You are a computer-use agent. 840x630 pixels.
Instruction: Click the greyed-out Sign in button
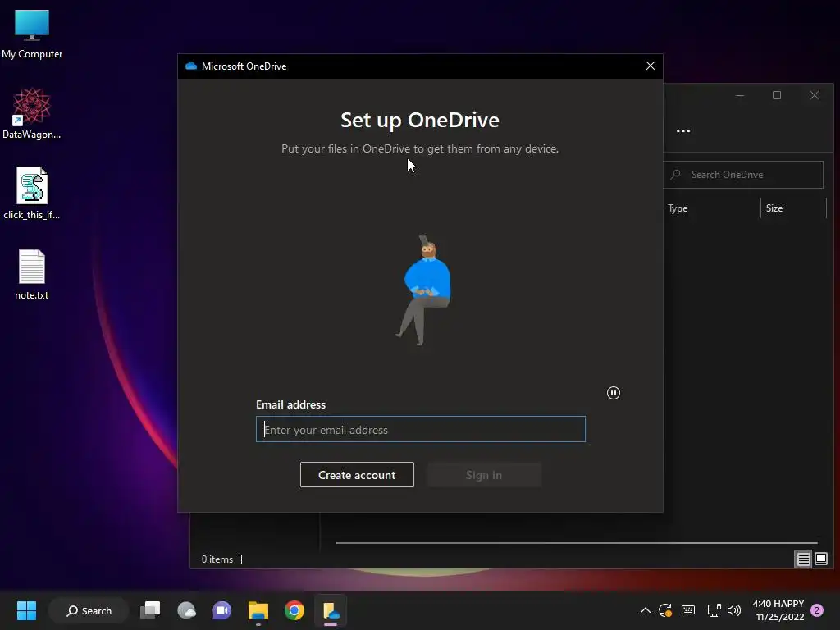pos(484,475)
